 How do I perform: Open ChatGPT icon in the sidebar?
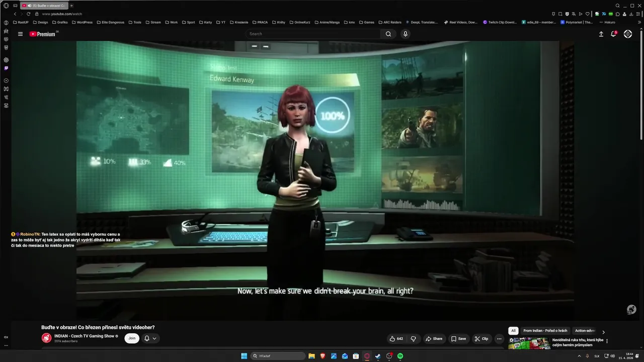[6, 59]
